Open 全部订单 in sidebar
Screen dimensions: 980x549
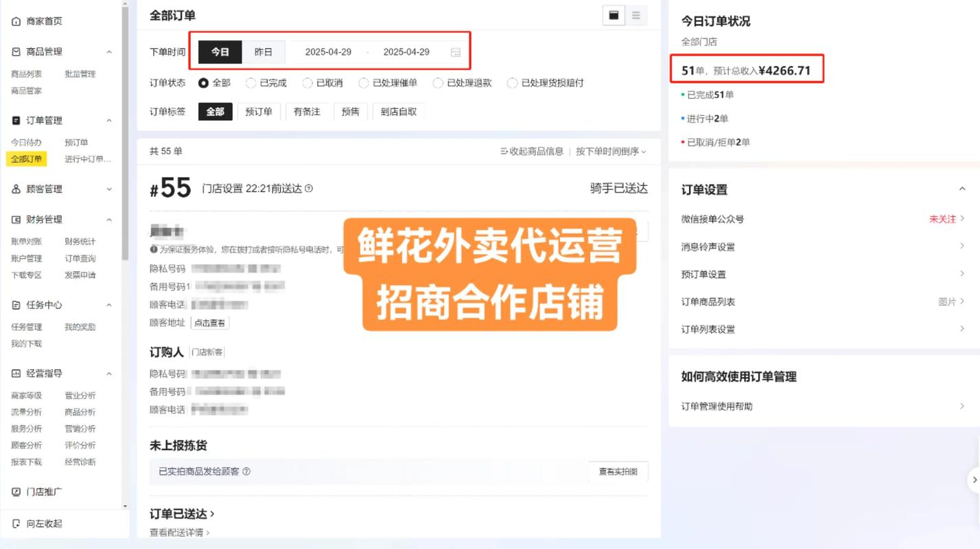[x=27, y=159]
